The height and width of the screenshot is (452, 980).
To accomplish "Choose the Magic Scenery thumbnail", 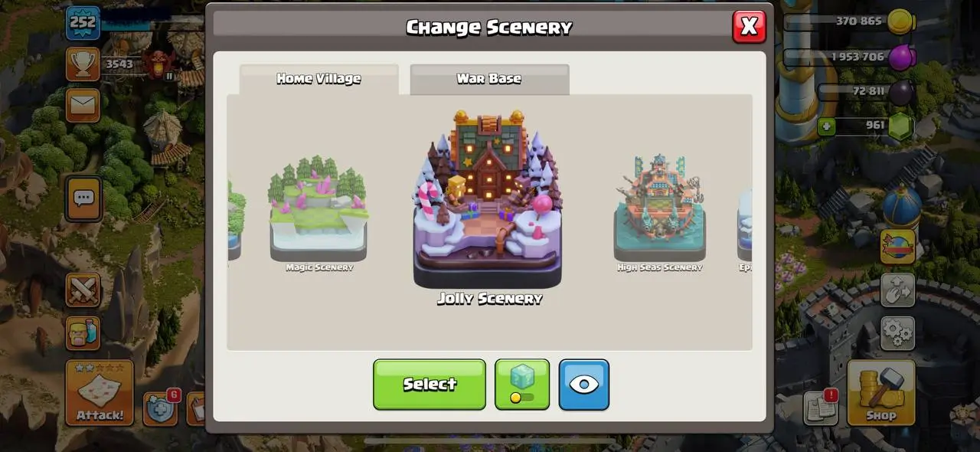I will click(x=318, y=213).
